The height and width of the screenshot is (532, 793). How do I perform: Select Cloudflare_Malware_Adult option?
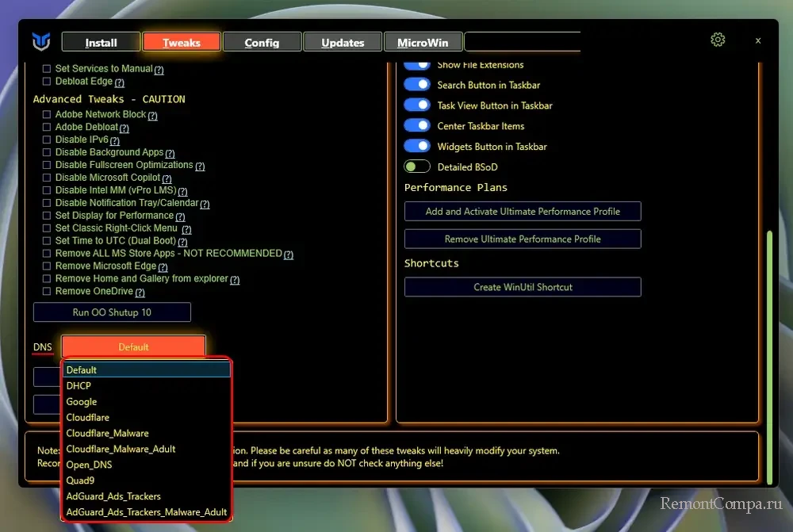click(x=147, y=449)
